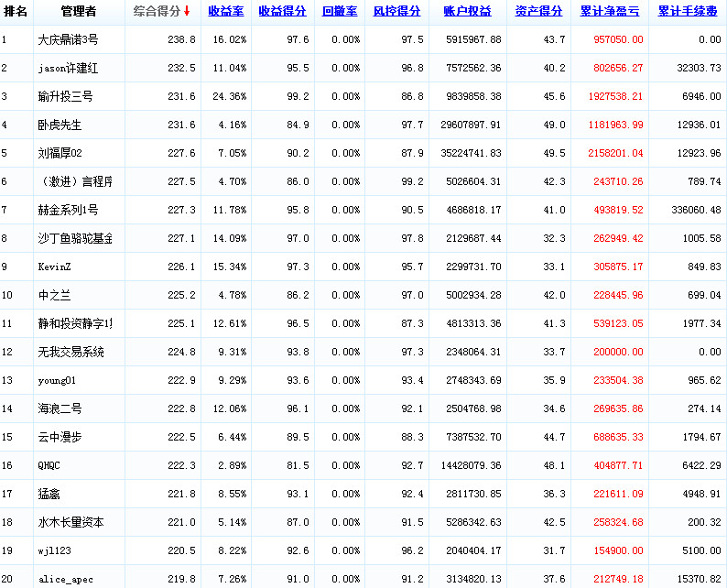727x588 pixels.
Task: Sort by 资产得分 column
Action: 538,12
